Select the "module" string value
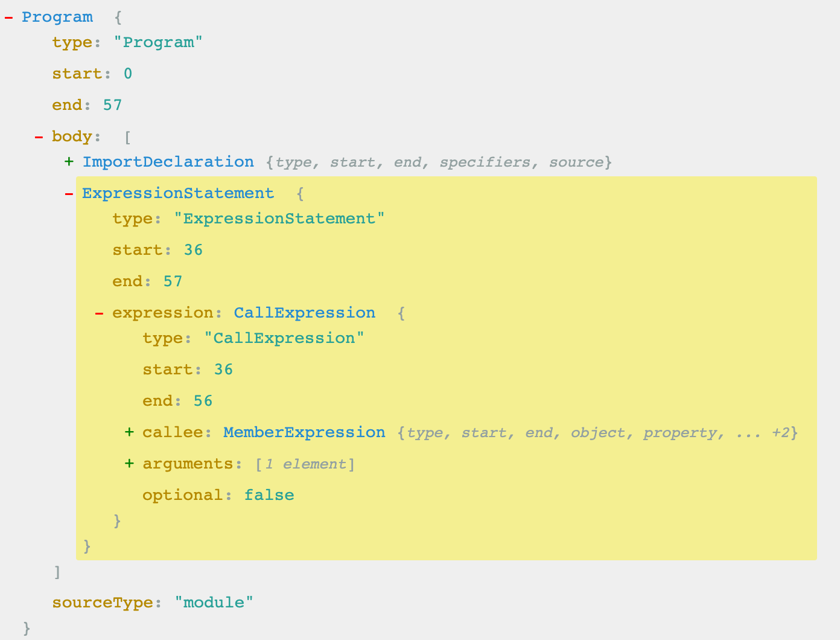840x640 pixels. (x=214, y=603)
